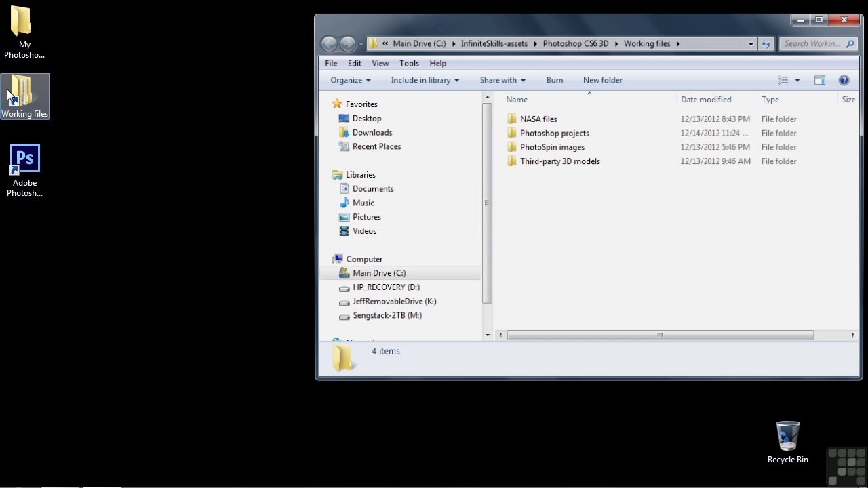The width and height of the screenshot is (868, 488).
Task: Select the PhotoSpin images folder name
Action: [x=552, y=147]
